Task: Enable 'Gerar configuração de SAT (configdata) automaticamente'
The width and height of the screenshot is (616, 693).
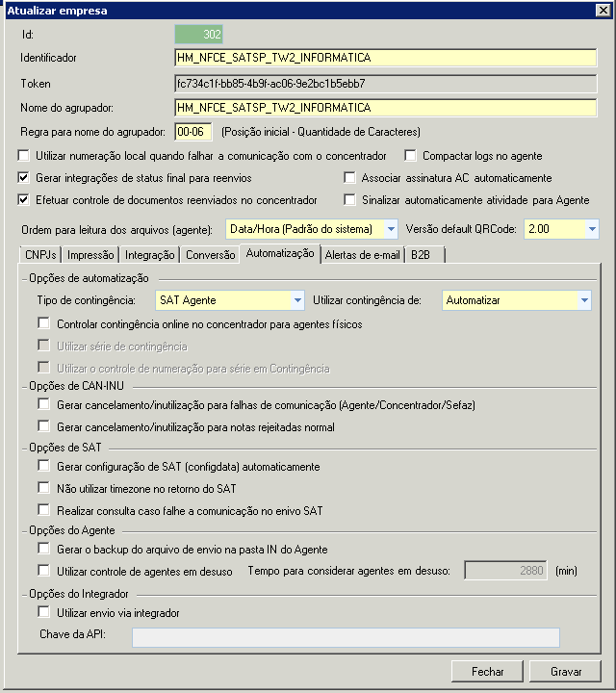Action: [43, 466]
